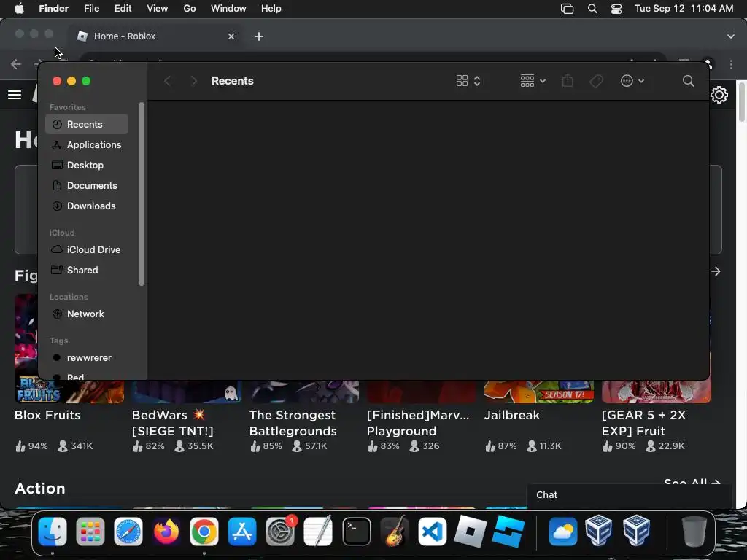Click the Roblox page vertical scrollbar
Screen dimensions: 747x560
pyautogui.click(x=742, y=101)
